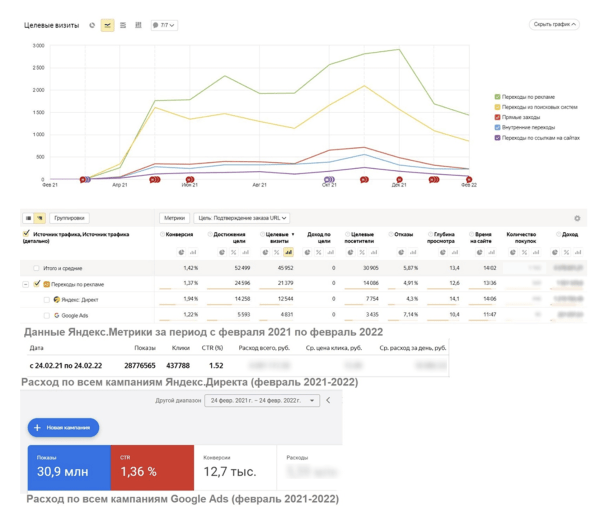The height and width of the screenshot is (507, 600).
Task: Click purple annotation marker near Окт 21
Action: tap(329, 179)
